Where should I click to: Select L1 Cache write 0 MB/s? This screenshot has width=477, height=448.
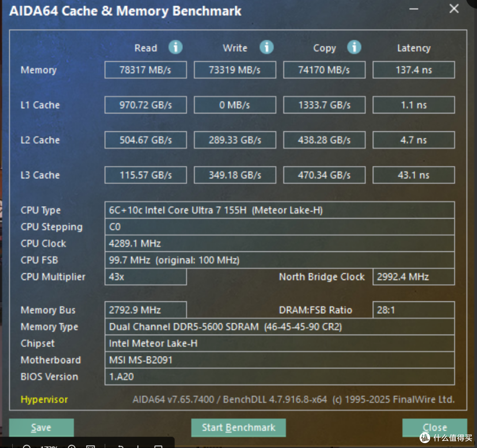point(235,105)
